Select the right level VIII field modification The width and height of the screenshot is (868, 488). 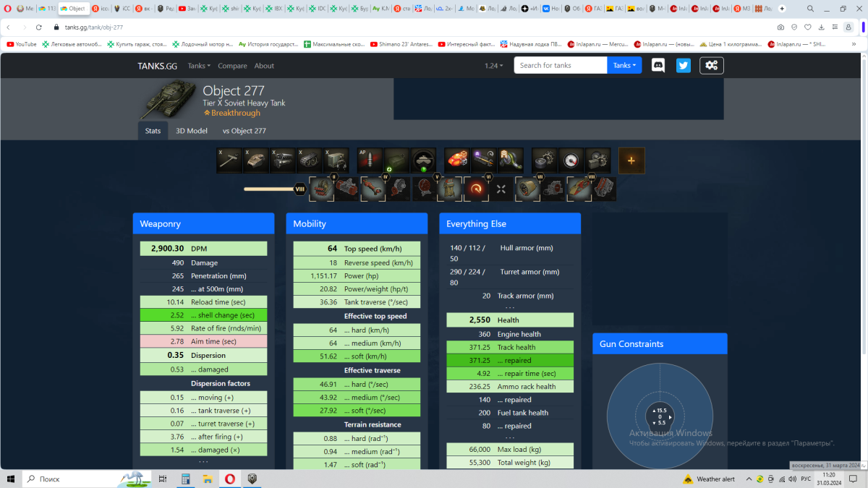coord(604,189)
